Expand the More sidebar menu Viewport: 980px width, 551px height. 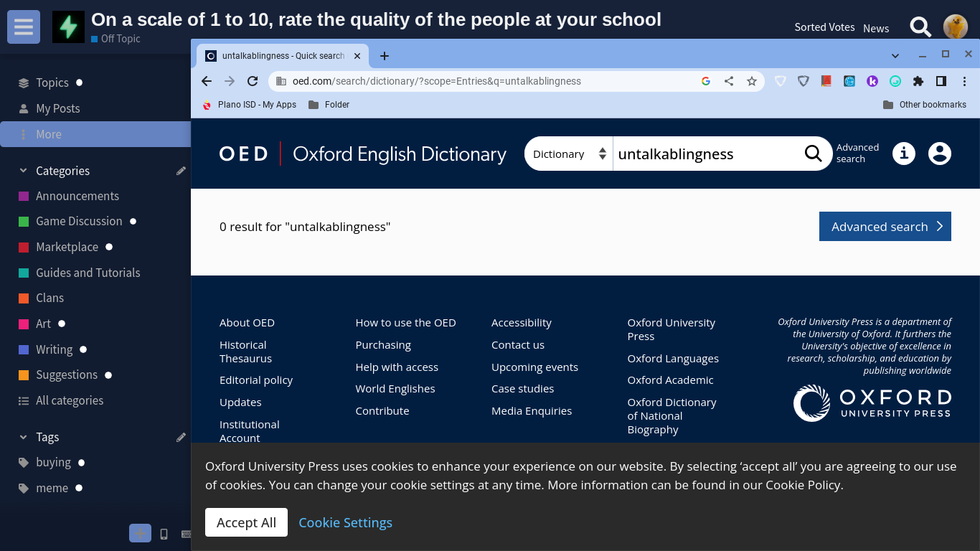coord(95,134)
